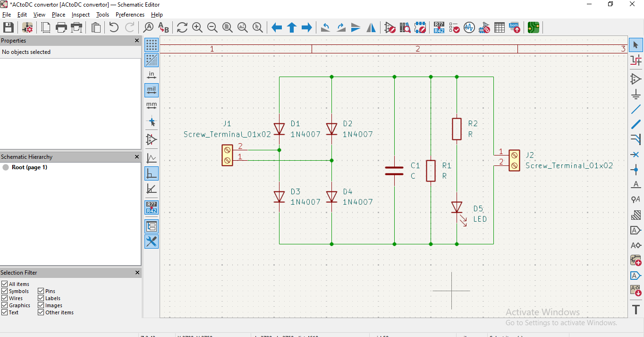The height and width of the screenshot is (337, 644).
Task: Click the C1 capacitor symbol in the schematic
Action: (x=394, y=171)
